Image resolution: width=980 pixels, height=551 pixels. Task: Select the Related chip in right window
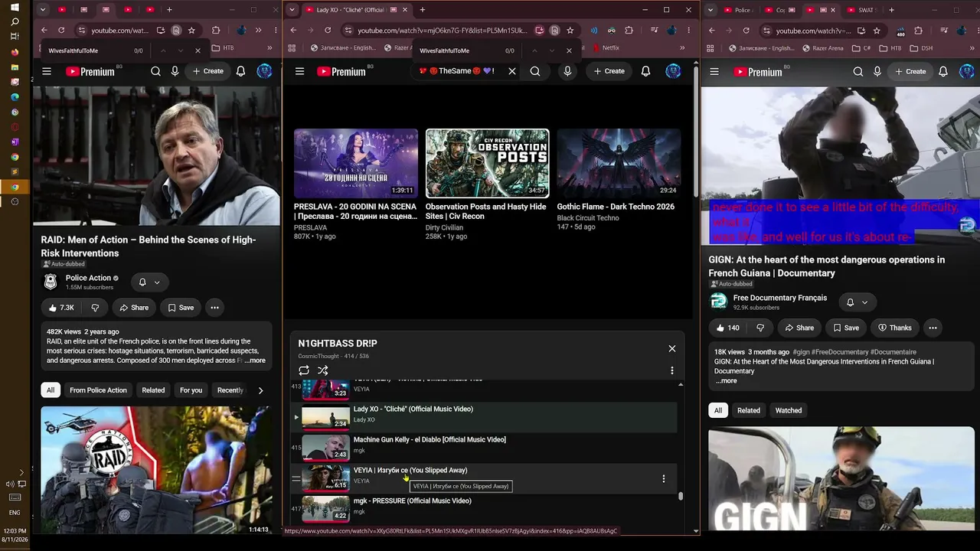[x=749, y=411]
